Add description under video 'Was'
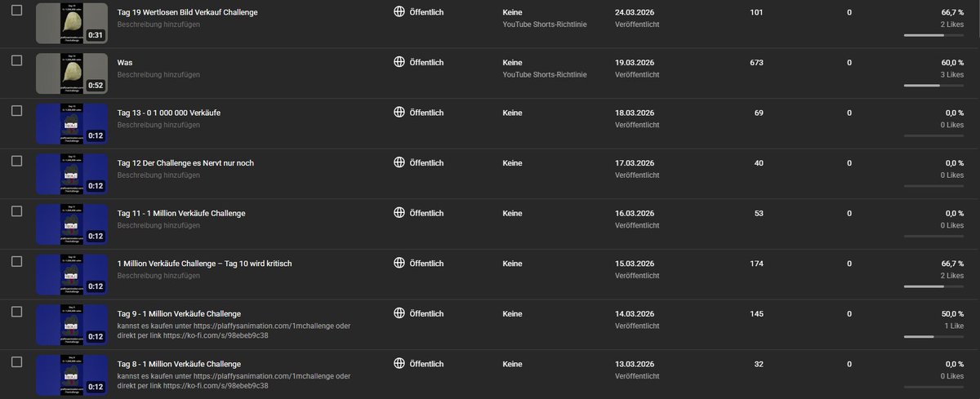 coord(158,75)
